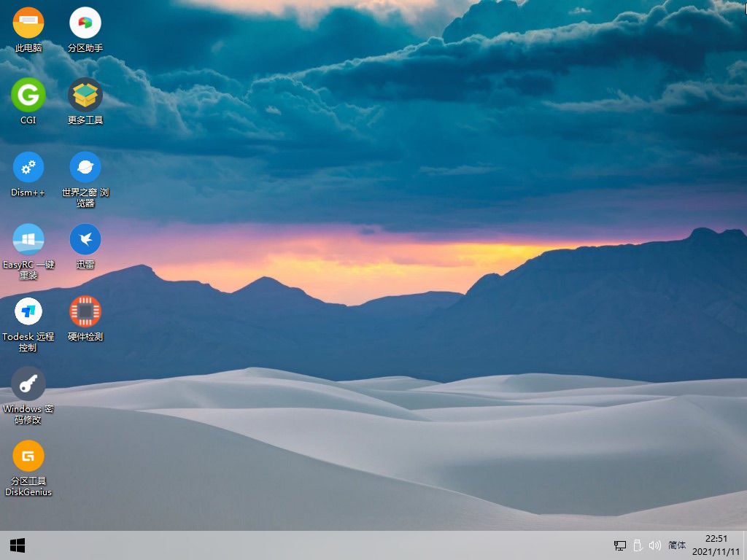
Task: Click the safely remove hardware icon
Action: 637,545
